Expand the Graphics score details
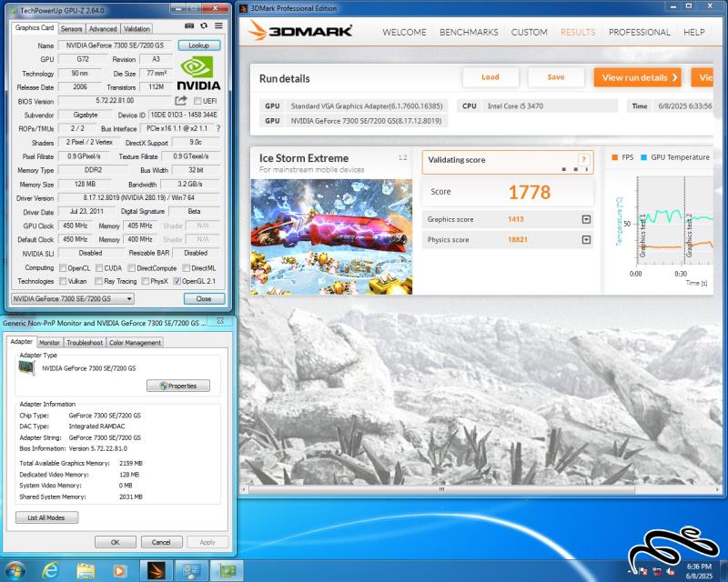This screenshot has height=582, width=728. click(586, 219)
